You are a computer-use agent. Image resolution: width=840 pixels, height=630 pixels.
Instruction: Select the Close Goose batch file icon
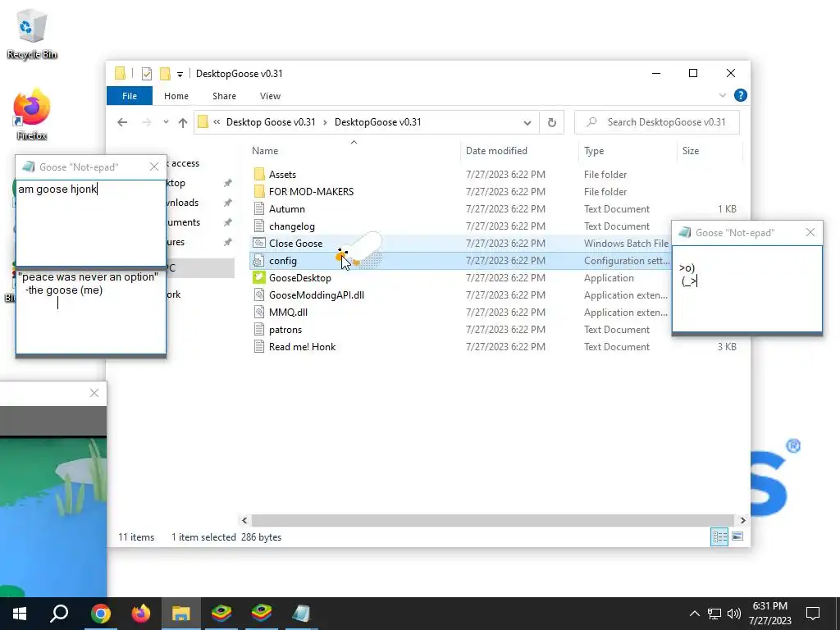pyautogui.click(x=259, y=243)
